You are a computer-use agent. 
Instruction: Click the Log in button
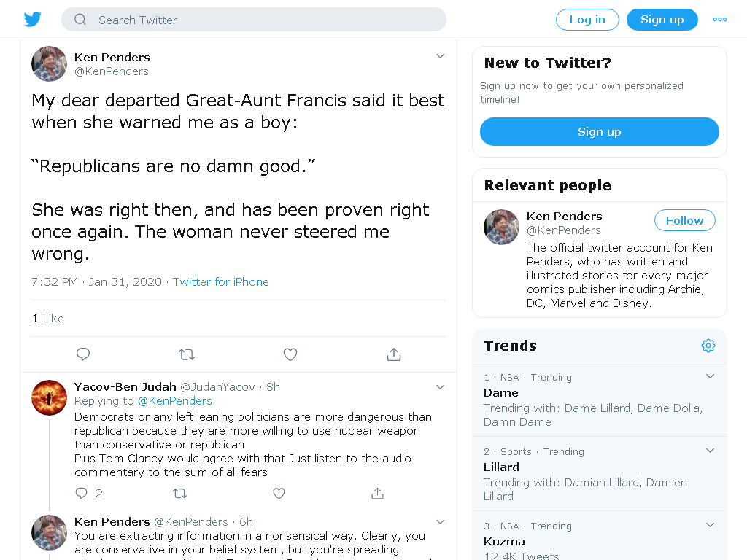pyautogui.click(x=587, y=20)
